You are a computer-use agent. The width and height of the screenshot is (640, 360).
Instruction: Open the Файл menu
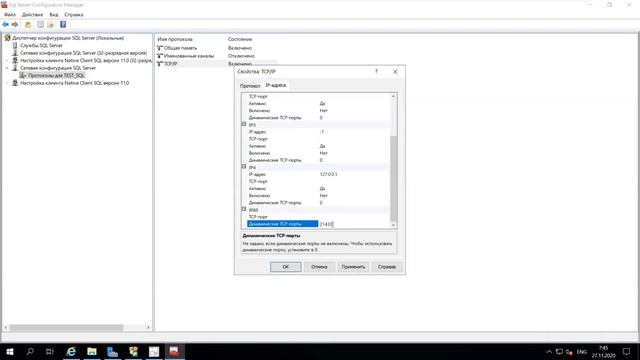coord(10,15)
